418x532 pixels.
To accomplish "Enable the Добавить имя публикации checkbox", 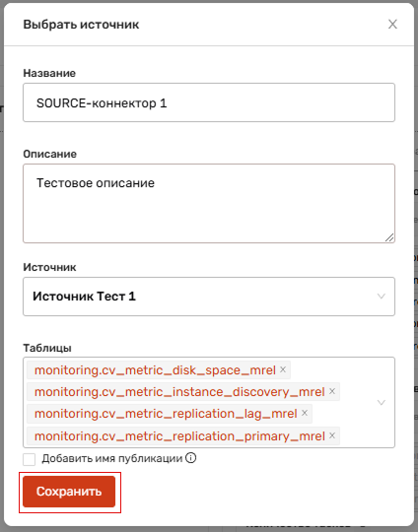I will pyautogui.click(x=30, y=460).
